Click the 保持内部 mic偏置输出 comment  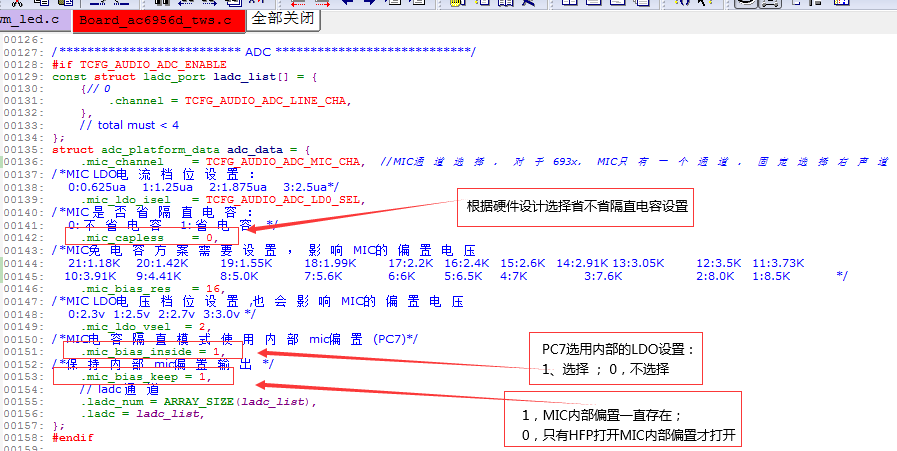[163, 365]
